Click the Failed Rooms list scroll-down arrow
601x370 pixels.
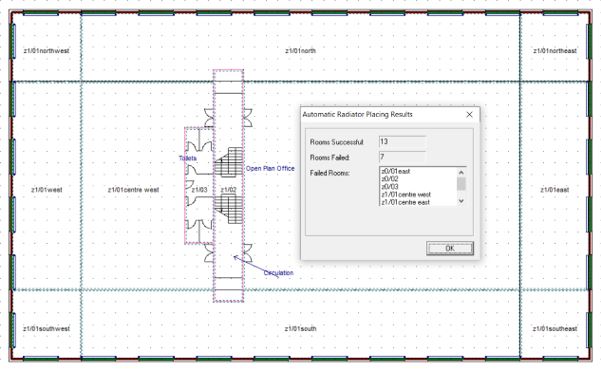click(x=461, y=201)
